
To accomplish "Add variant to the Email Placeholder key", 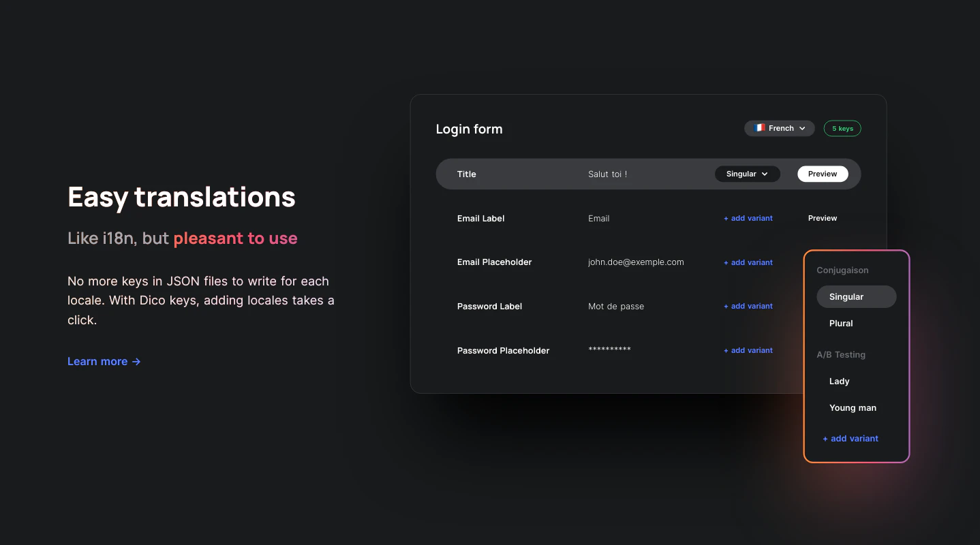I will point(748,262).
